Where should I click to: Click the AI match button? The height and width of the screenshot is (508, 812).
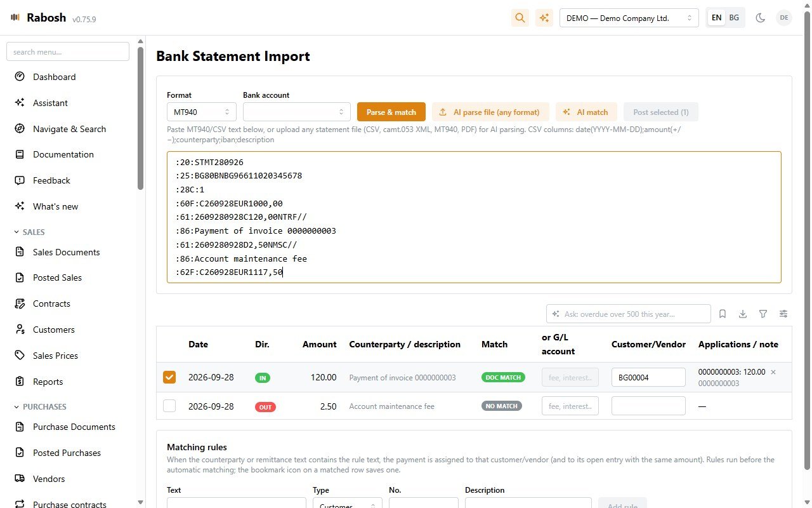tap(586, 112)
